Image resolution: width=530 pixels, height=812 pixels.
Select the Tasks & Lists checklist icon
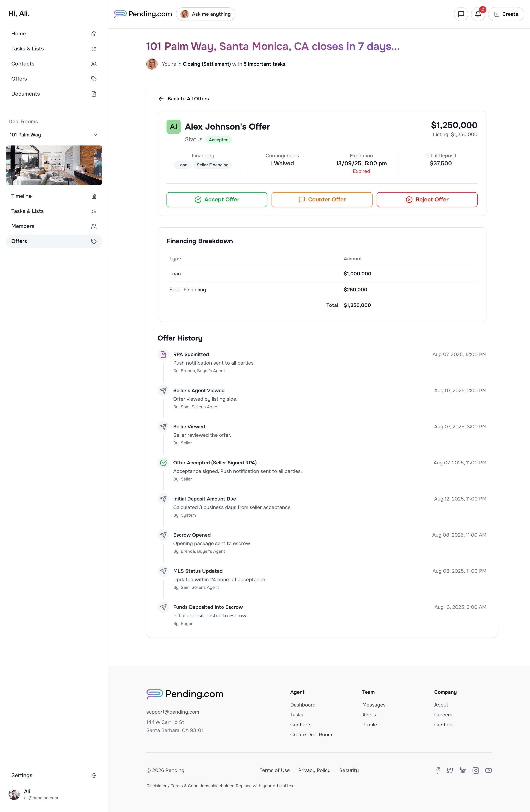tap(94, 48)
